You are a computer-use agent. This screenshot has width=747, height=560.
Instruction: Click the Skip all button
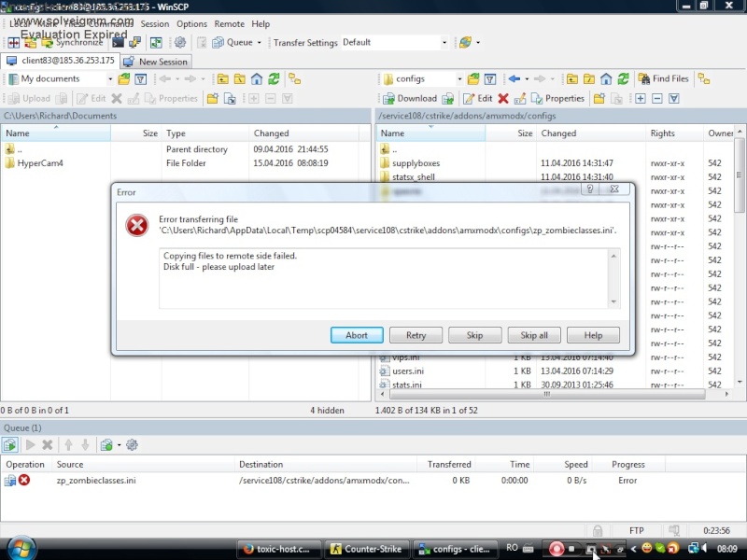534,335
